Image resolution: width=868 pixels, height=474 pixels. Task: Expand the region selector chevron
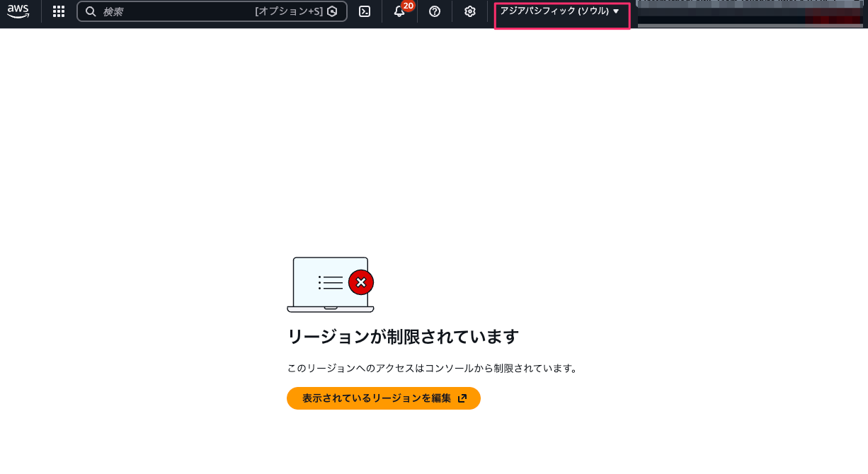tap(615, 11)
